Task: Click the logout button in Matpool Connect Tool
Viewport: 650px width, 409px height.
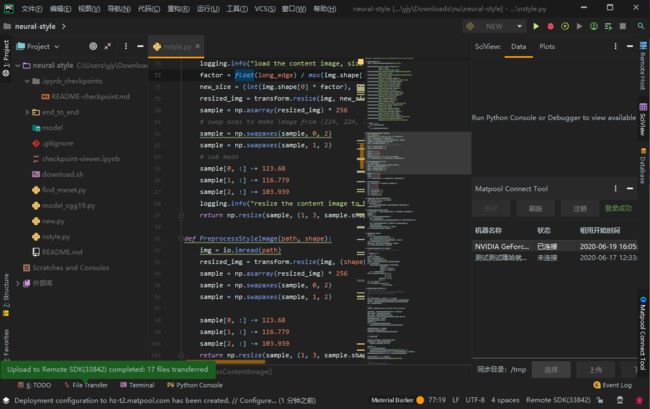Action: pos(580,208)
